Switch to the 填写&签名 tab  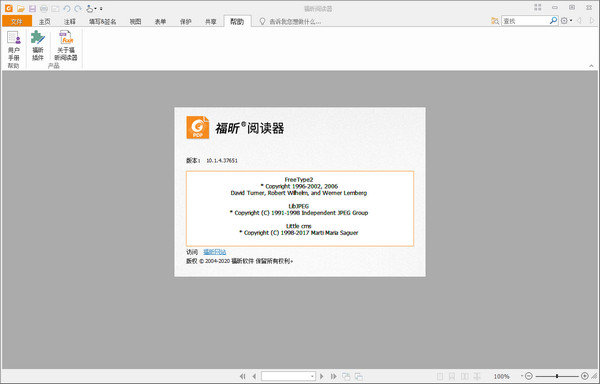point(103,22)
